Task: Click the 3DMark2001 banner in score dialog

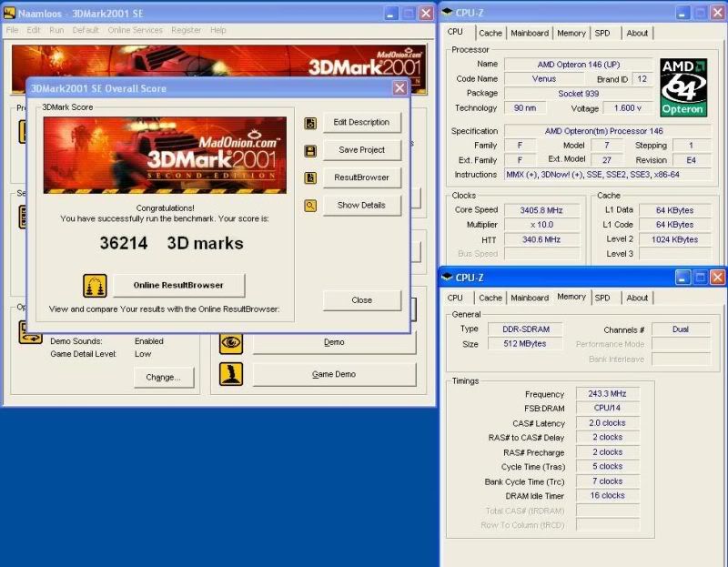Action: [165, 155]
